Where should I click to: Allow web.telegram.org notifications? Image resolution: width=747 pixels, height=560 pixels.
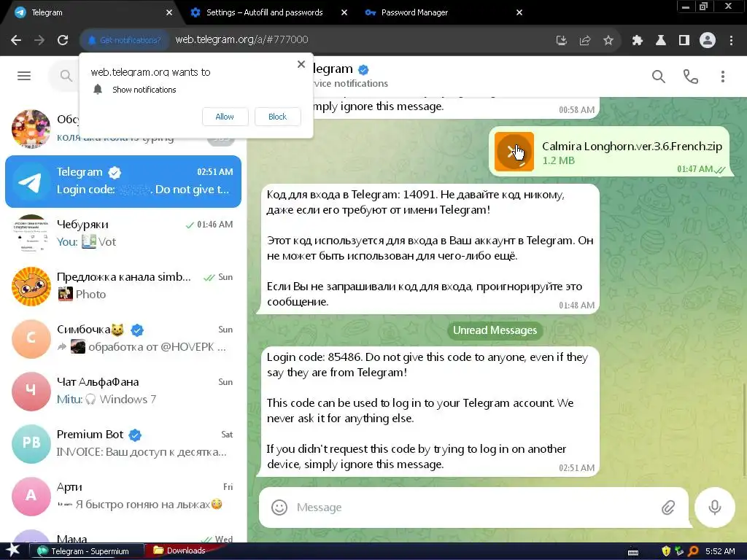coord(225,117)
